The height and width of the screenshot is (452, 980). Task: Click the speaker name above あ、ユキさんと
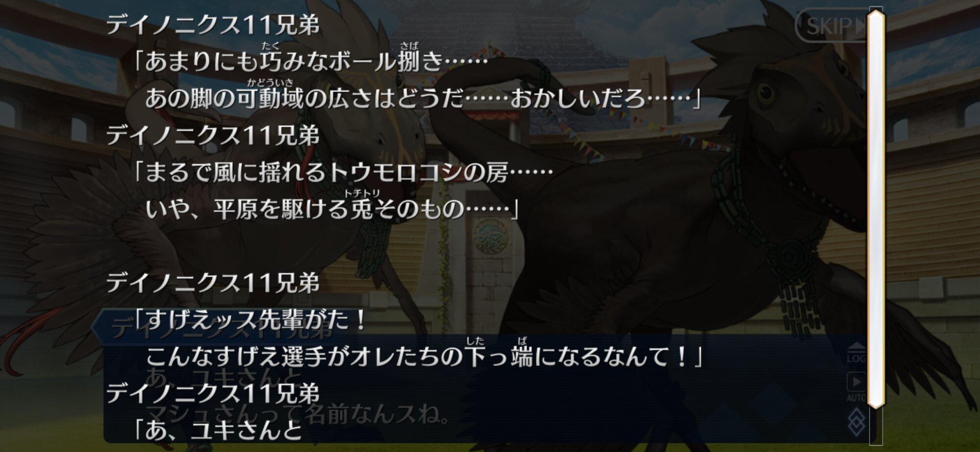pyautogui.click(x=213, y=394)
